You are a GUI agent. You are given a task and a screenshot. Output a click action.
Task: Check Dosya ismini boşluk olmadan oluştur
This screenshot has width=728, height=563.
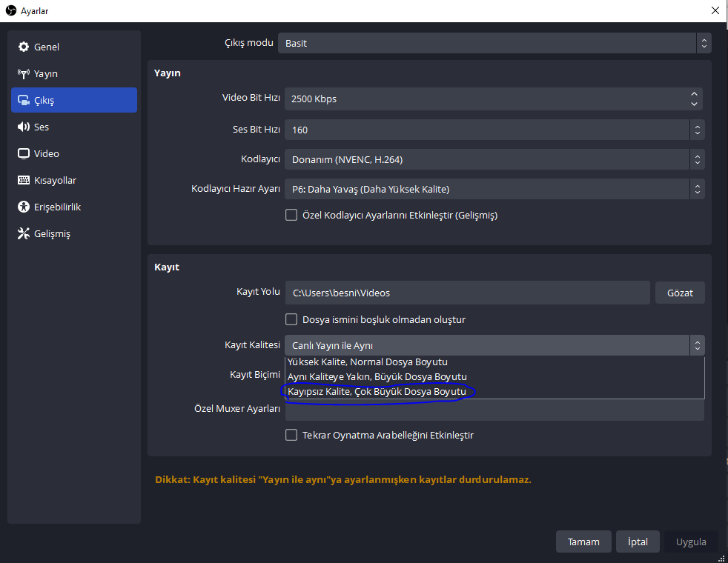291,320
